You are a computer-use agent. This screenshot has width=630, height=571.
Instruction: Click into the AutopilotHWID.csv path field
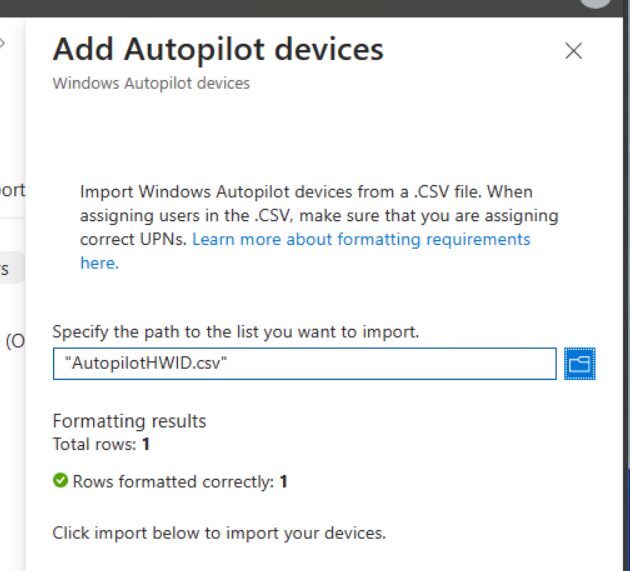[x=304, y=364]
